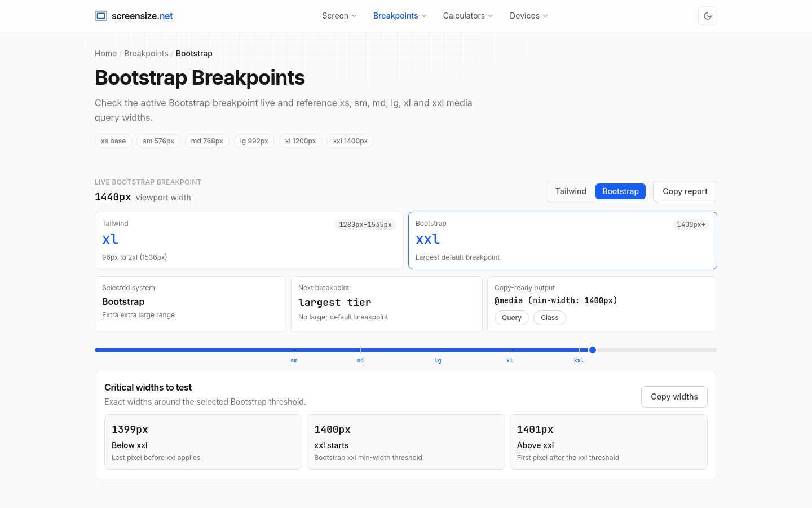Image resolution: width=812 pixels, height=508 pixels.
Task: Click the largest tier next breakpoint text
Action: coord(335,303)
